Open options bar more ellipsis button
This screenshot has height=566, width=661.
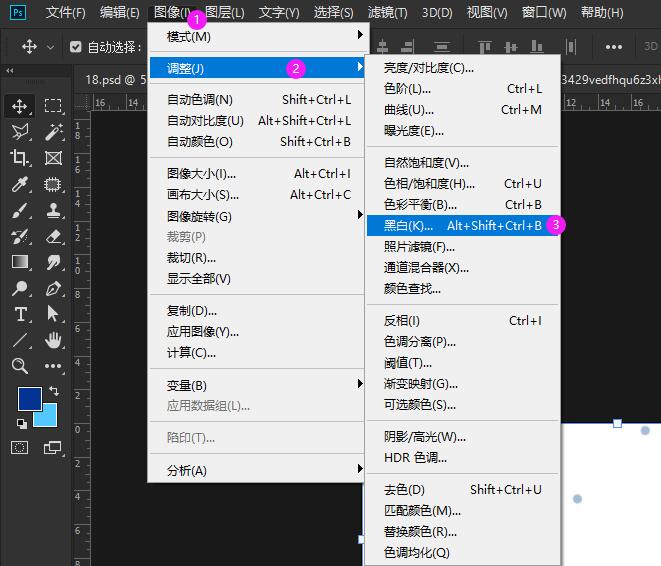tap(614, 47)
